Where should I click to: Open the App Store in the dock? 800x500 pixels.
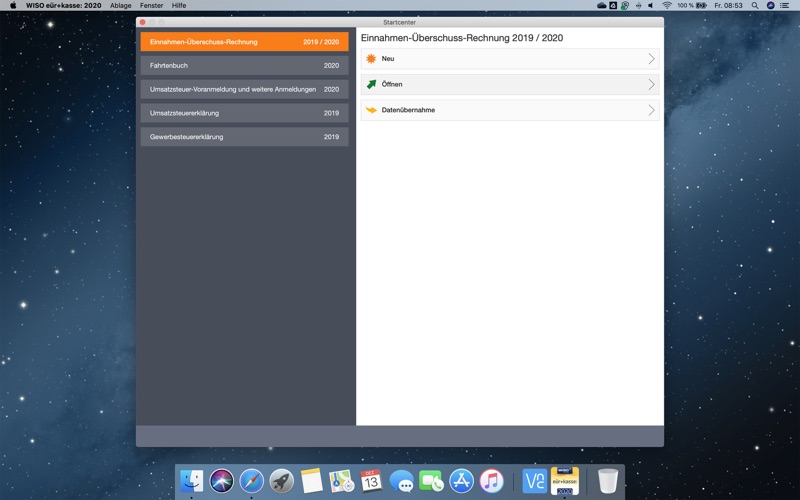pos(461,481)
